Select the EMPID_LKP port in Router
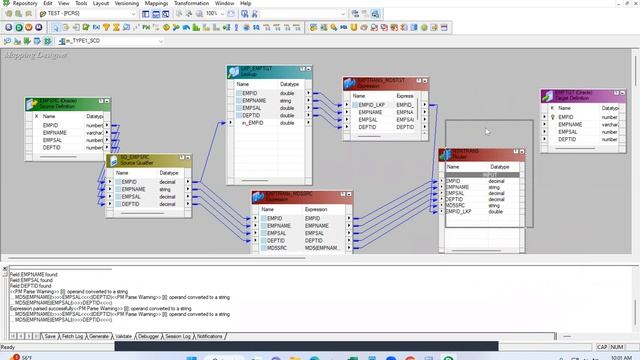Viewport: 640px width, 360px height. click(x=458, y=211)
